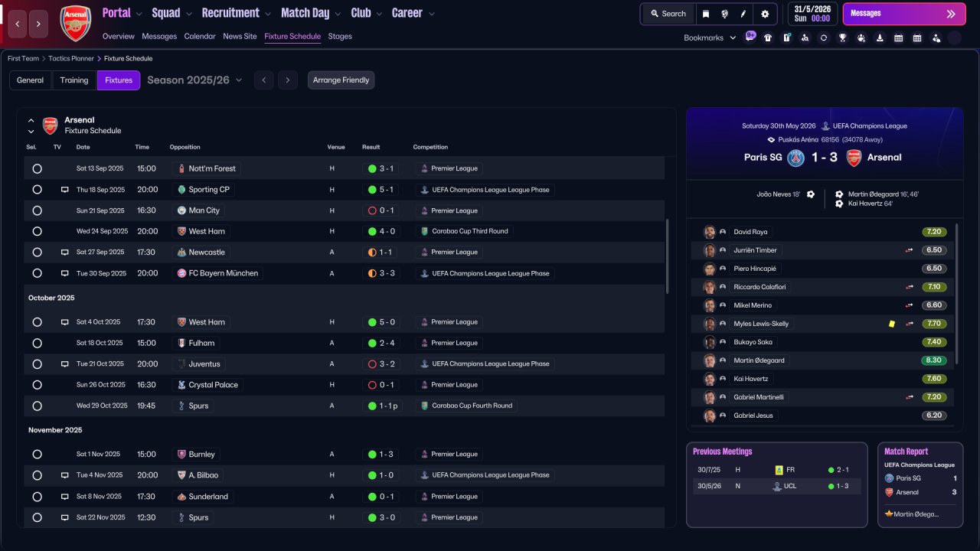
Task: Select the Man City fixture radio button
Action: [x=37, y=210]
